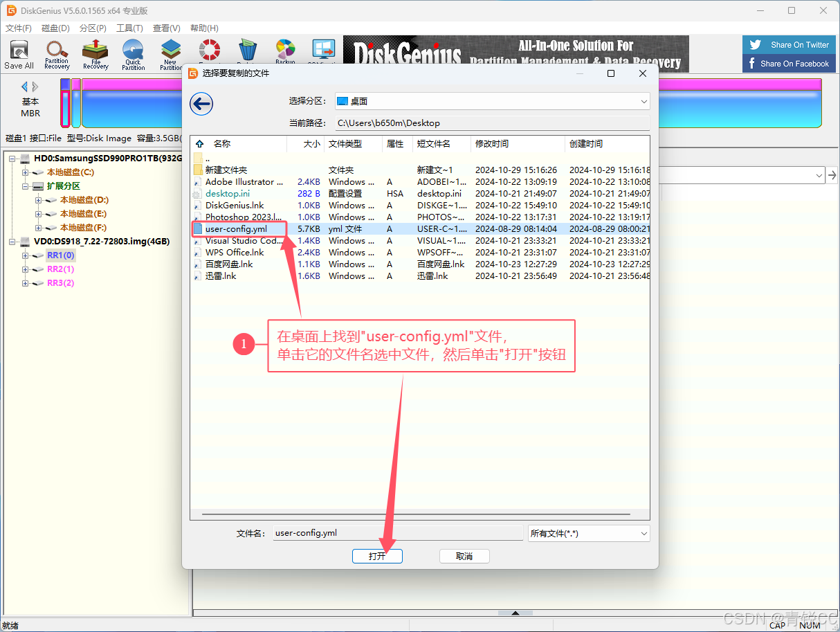The height and width of the screenshot is (632, 840).
Task: Open the 文件(F) menu
Action: 19,28
